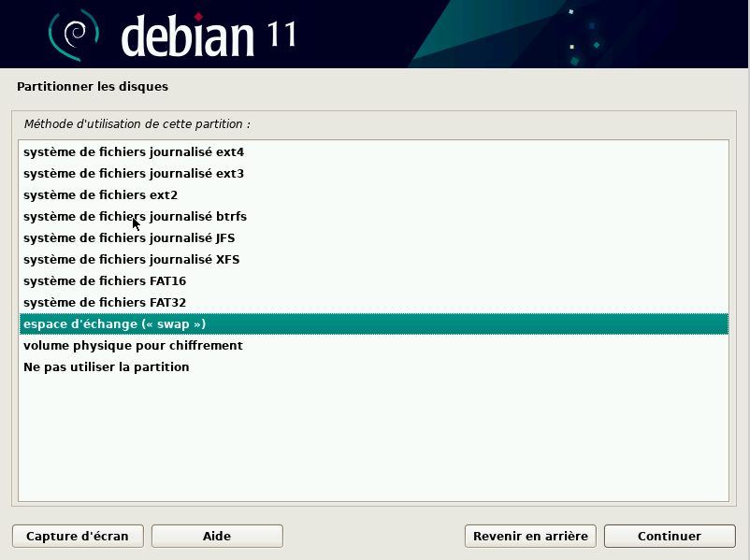Click the Debian swirl logo

coord(74,35)
